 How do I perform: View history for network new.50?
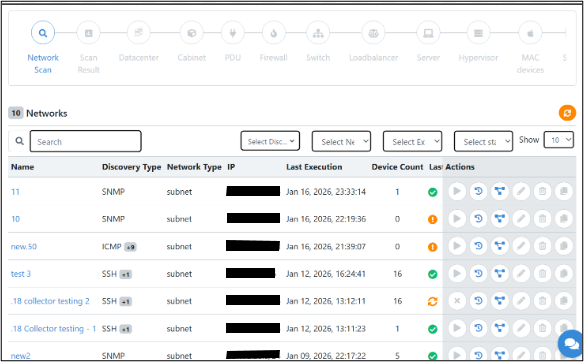point(478,246)
